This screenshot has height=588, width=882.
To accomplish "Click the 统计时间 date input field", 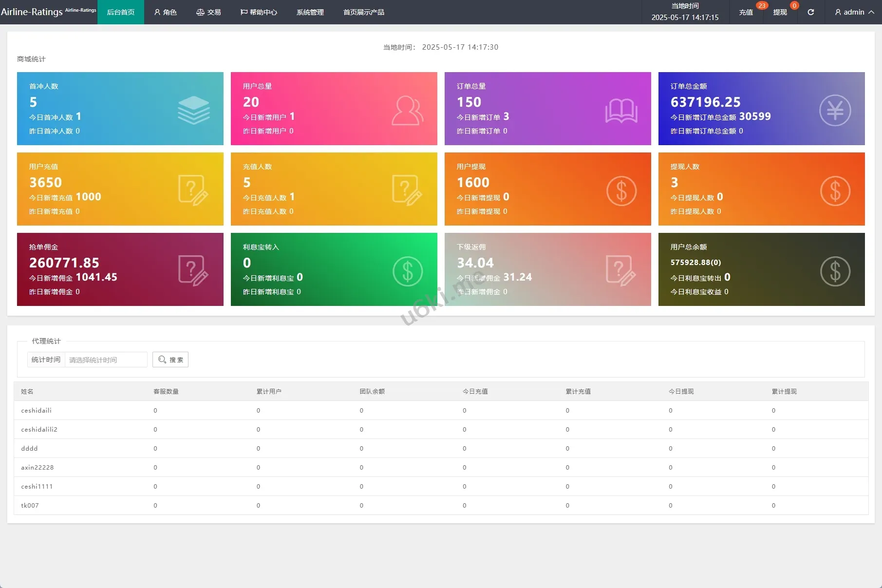I will [x=106, y=360].
